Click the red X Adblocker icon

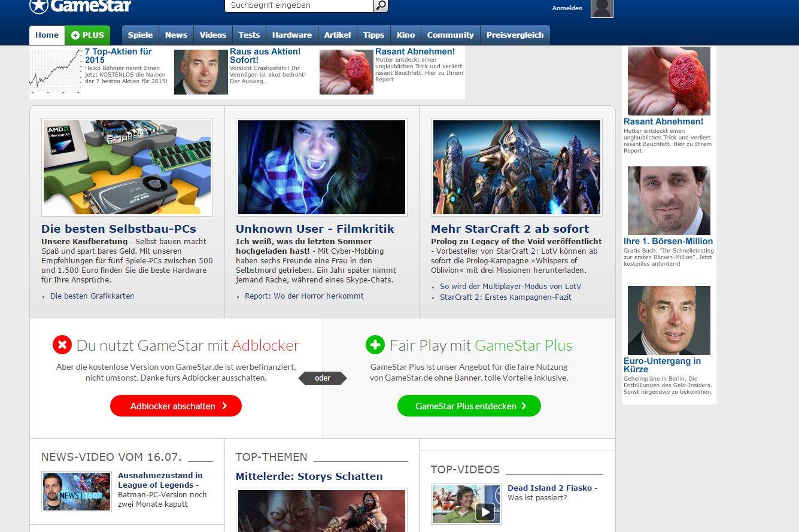click(62, 345)
